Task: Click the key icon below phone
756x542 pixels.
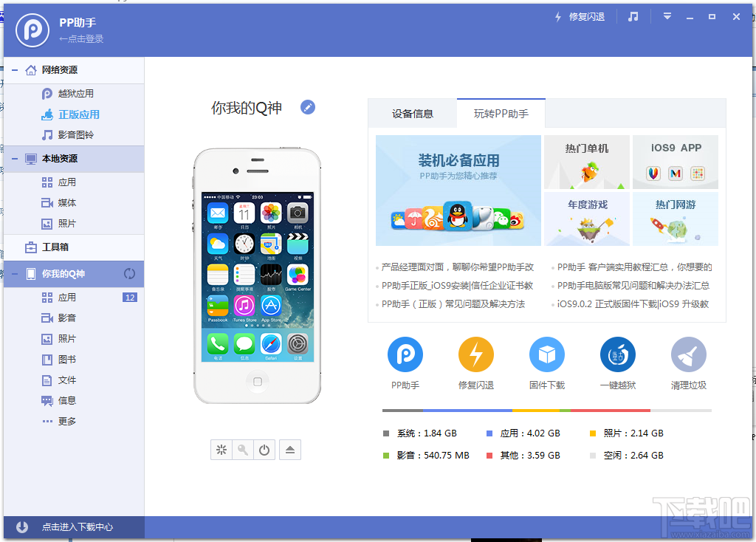Action: 243,450
